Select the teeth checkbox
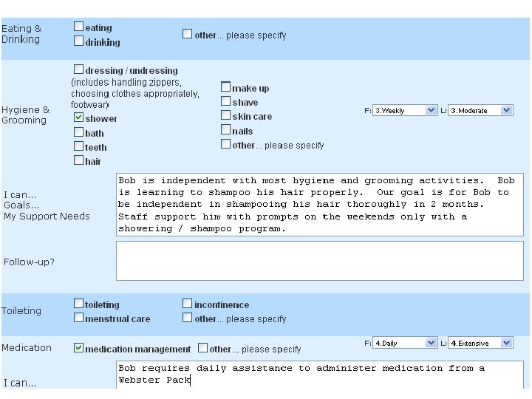Screen dimensions: 532x399 point(78,146)
